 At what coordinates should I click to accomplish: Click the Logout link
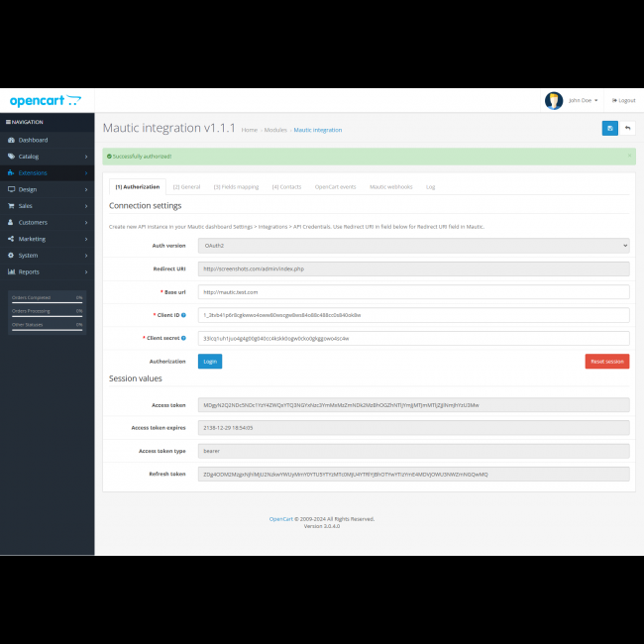[x=623, y=100]
